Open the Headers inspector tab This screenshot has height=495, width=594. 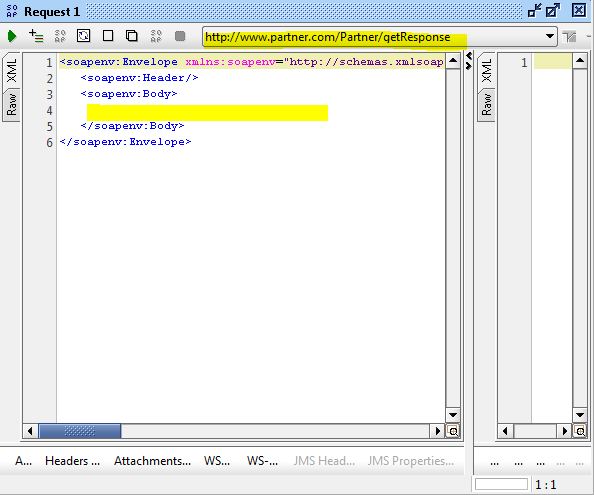pos(72,461)
